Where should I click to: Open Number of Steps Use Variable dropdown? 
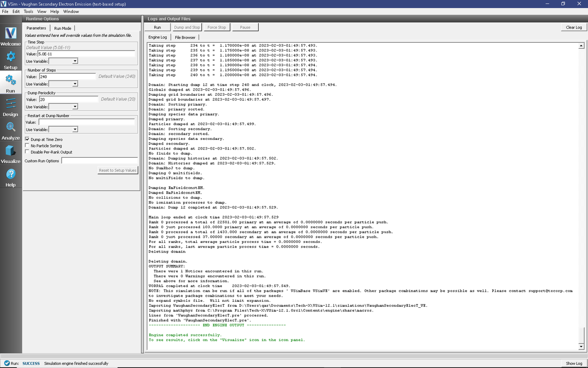pos(63,84)
